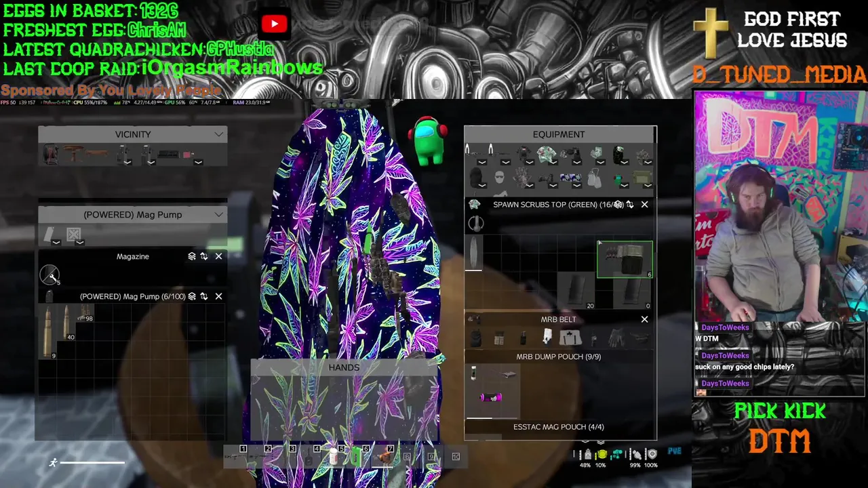Select the dog tags in Equipment
The image size is (868, 488).
click(x=595, y=178)
